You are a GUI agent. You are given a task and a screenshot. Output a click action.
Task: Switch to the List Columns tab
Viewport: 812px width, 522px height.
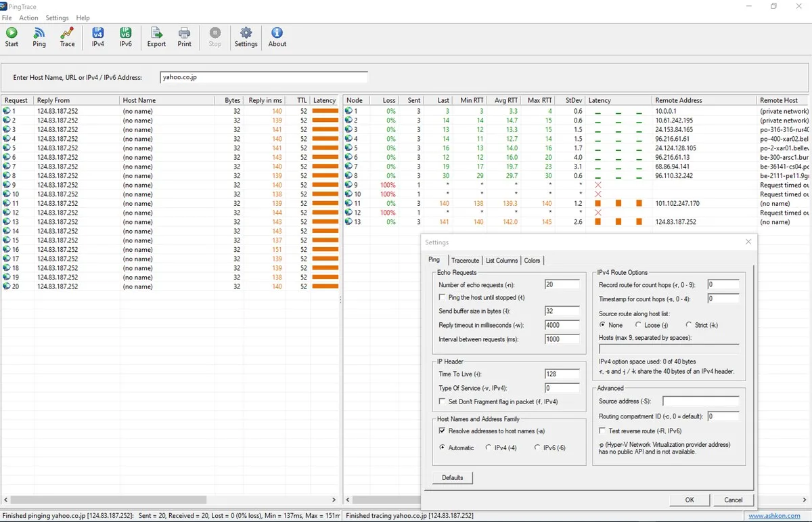[x=502, y=261]
